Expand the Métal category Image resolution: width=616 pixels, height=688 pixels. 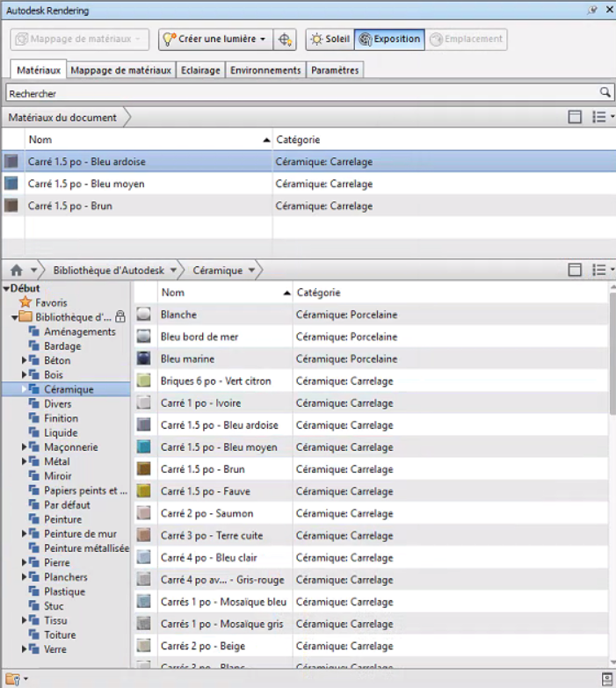(24, 461)
